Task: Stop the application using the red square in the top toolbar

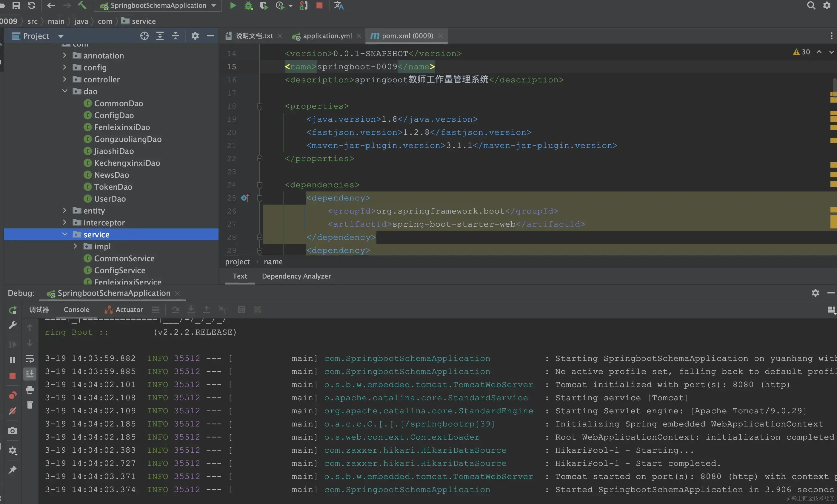Action: pyautogui.click(x=319, y=5)
